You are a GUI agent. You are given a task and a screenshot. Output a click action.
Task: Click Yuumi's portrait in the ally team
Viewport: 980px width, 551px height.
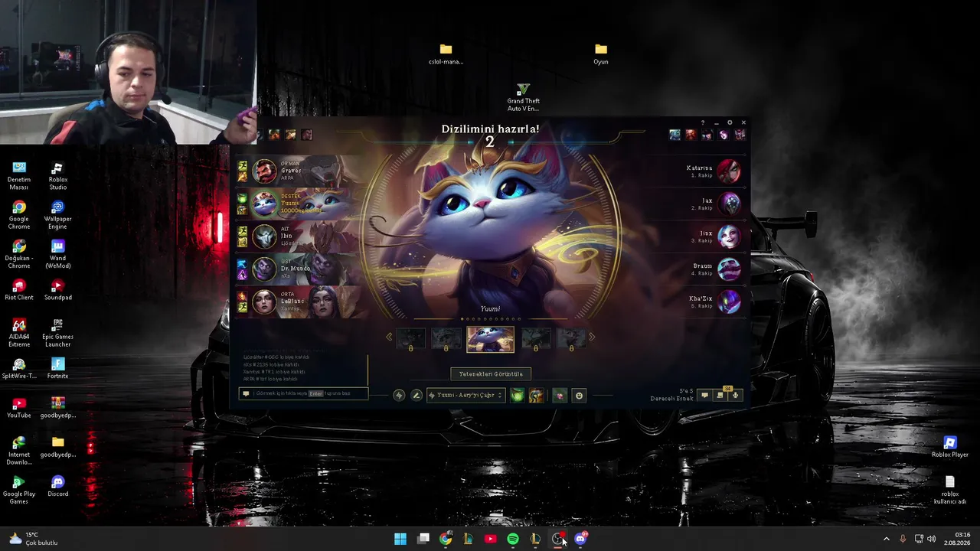click(264, 204)
